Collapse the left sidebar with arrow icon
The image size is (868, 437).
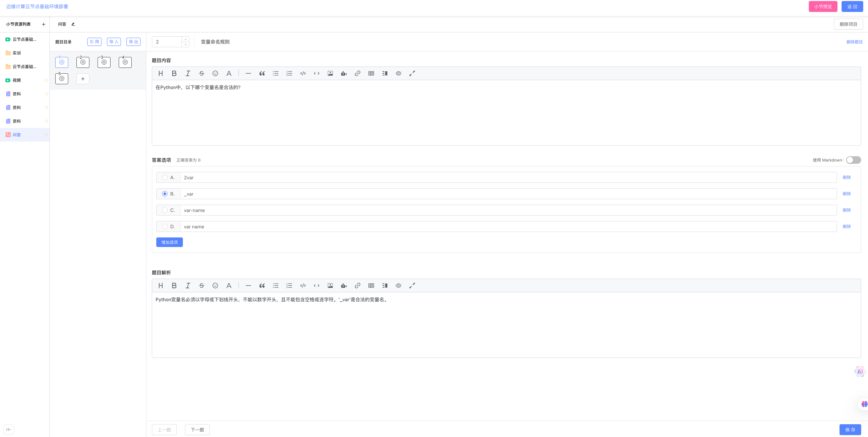[x=9, y=429]
